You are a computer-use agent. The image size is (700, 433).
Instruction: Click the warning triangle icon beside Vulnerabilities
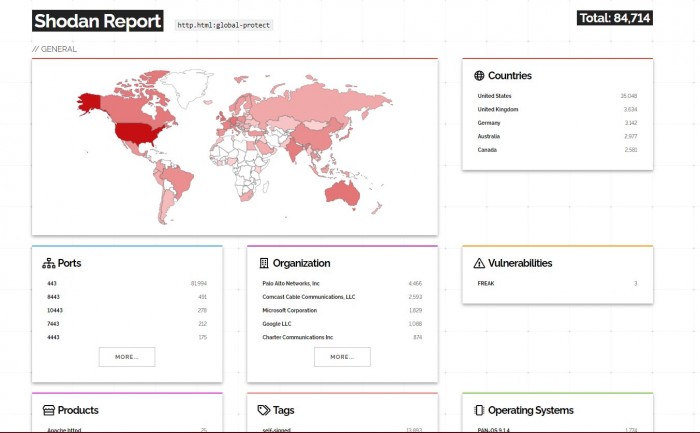(480, 263)
